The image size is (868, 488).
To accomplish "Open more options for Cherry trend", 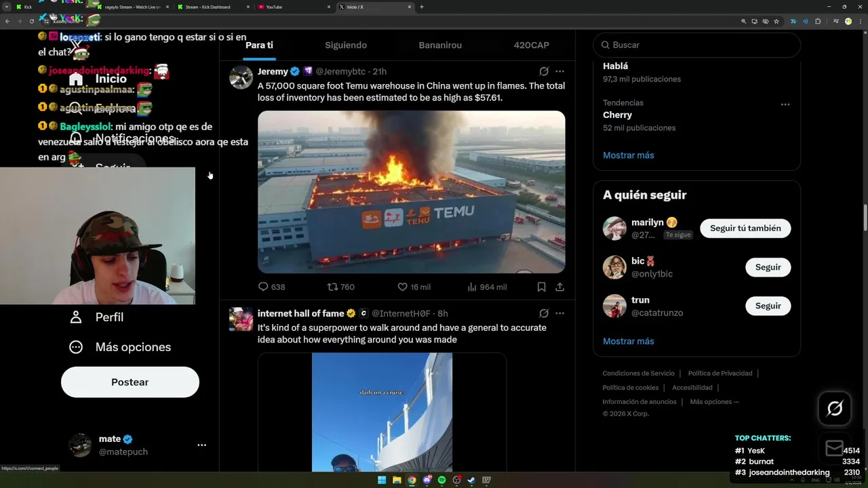I will coord(785,104).
